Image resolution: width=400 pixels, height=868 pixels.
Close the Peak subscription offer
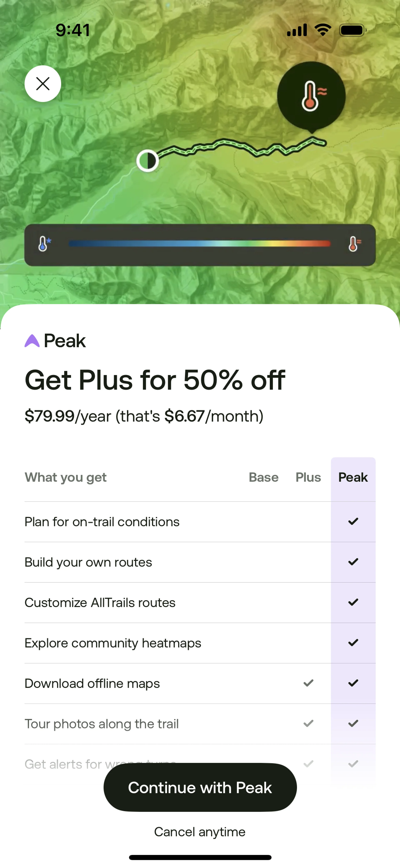tap(43, 84)
